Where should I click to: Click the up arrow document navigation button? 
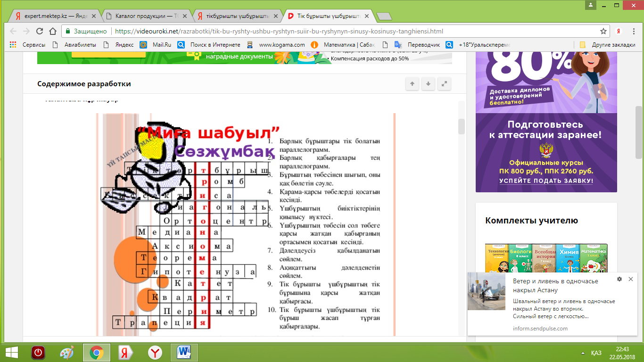pyautogui.click(x=412, y=84)
